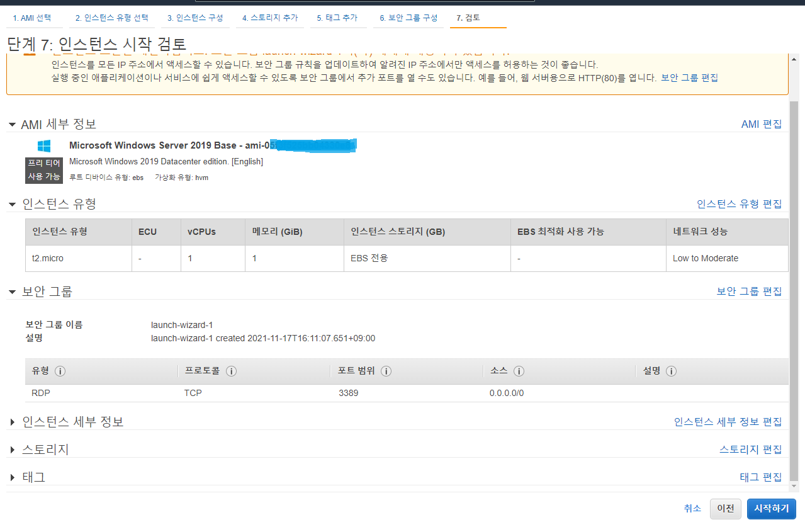Go to step 5. 태그 추가 tab
The width and height of the screenshot is (805, 532).
point(338,18)
